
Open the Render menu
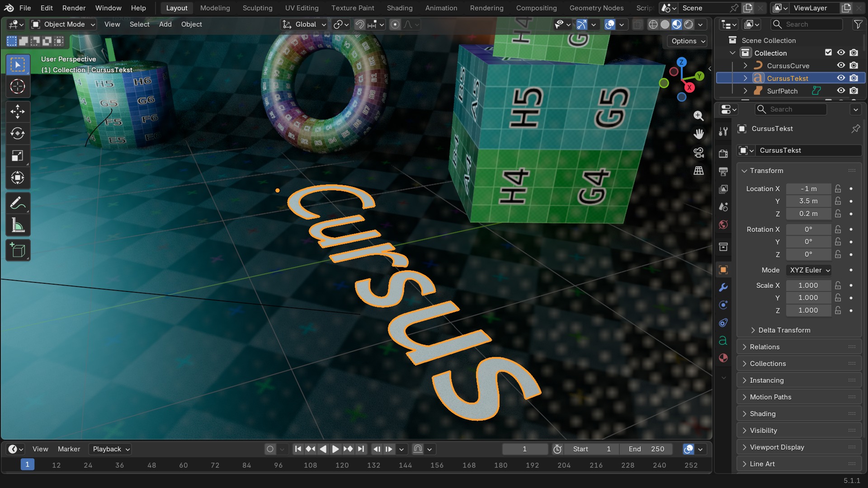pos(74,8)
